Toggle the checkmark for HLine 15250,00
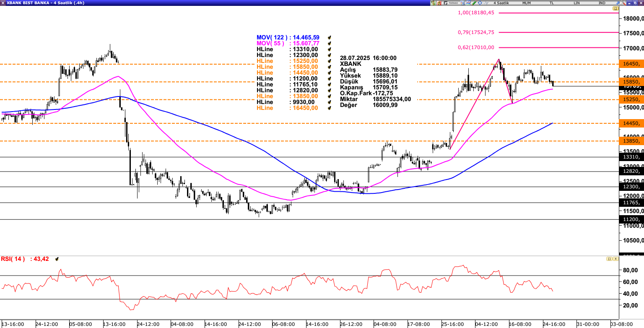Image resolution: width=644 pixels, height=328 pixels. pos(330,61)
